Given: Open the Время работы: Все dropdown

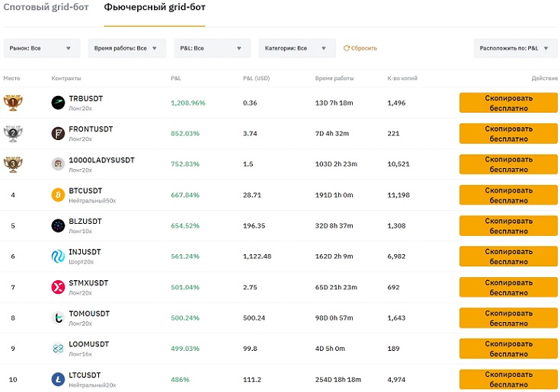Looking at the screenshot, I should click(126, 48).
